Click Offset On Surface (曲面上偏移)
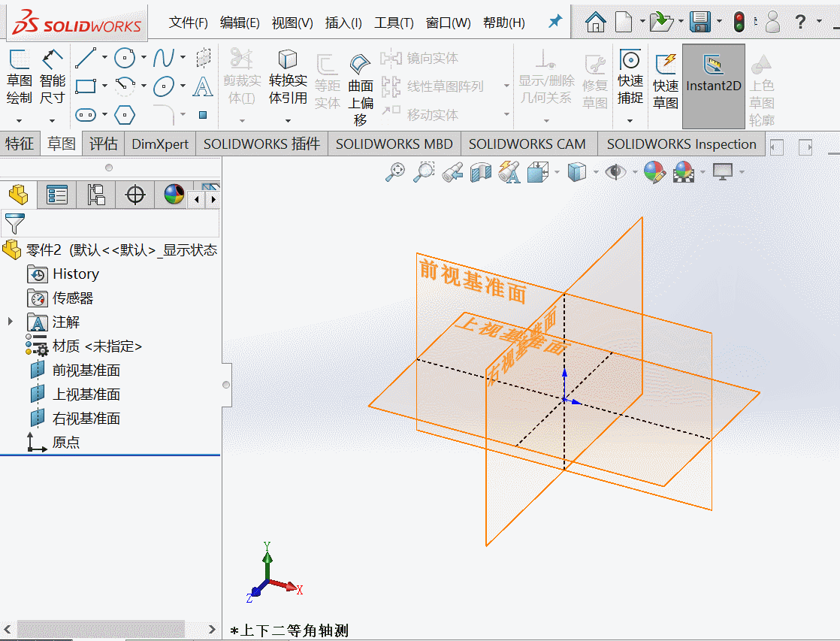The image size is (840, 641). pyautogui.click(x=361, y=89)
